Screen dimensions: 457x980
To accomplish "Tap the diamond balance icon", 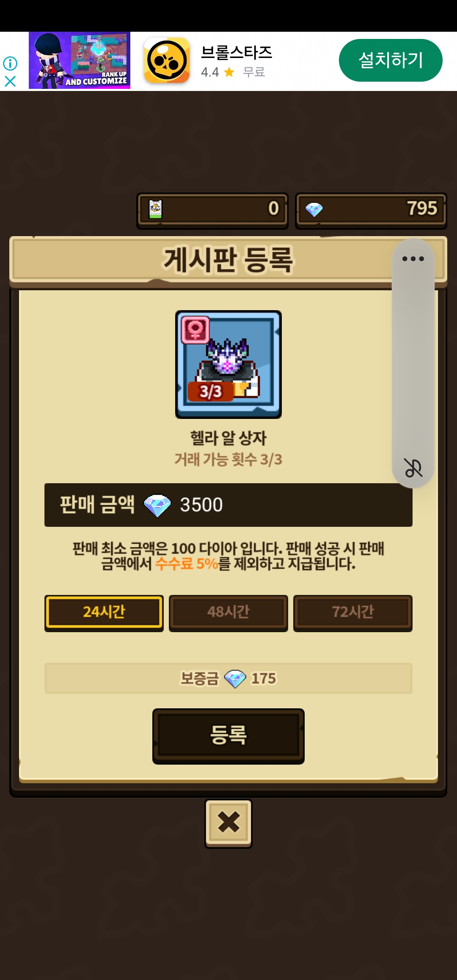I will [314, 209].
